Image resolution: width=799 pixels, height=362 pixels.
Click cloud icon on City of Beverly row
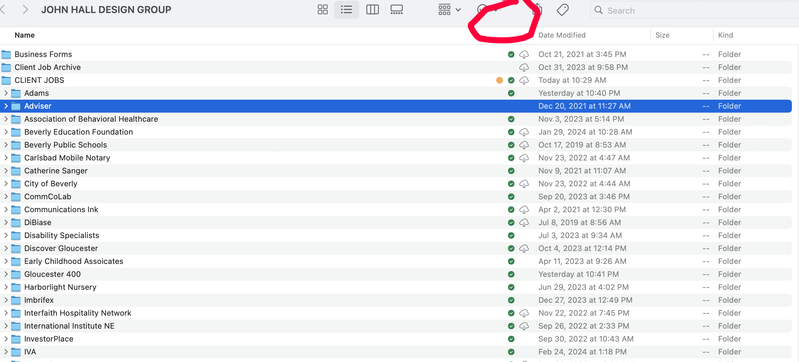[x=524, y=184]
